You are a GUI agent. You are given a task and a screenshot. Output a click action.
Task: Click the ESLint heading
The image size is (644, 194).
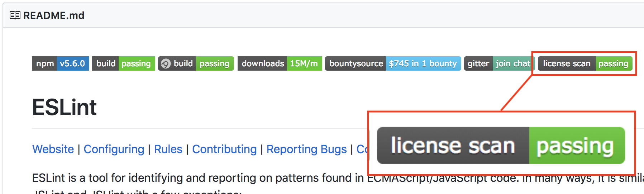pos(65,107)
